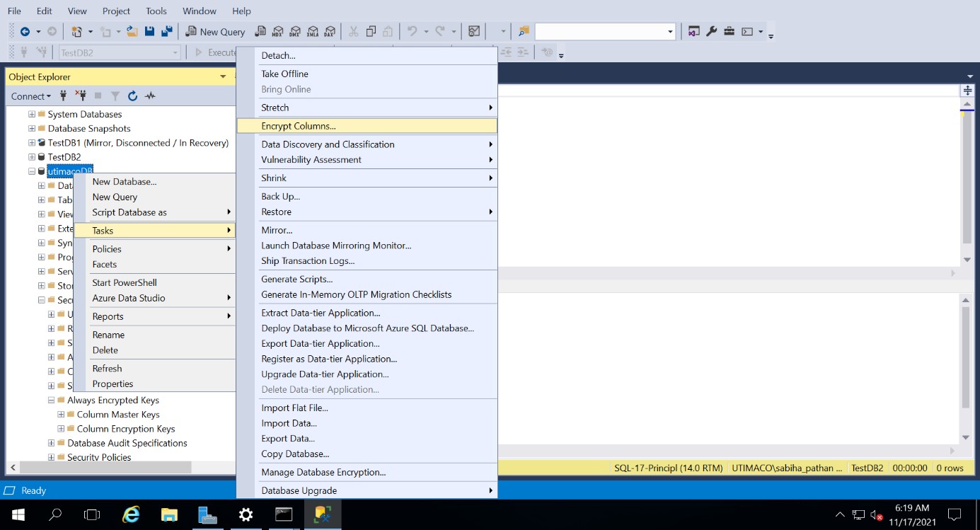980x530 pixels.
Task: Open the Solution Explorer window icon
Action: (694, 31)
